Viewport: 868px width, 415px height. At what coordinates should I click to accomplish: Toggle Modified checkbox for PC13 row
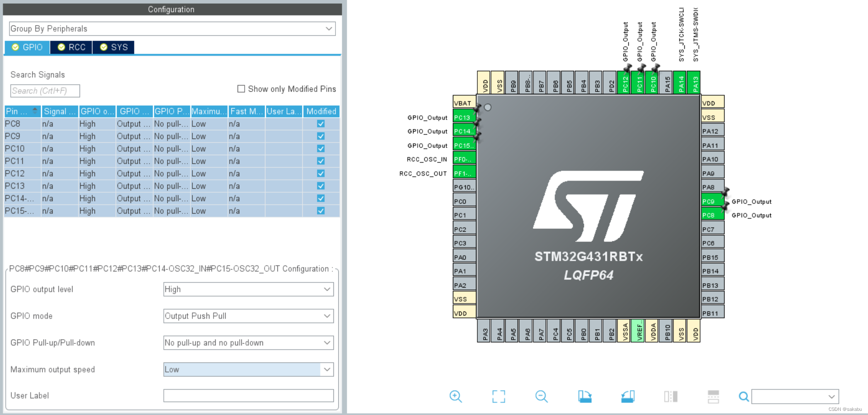coord(321,186)
